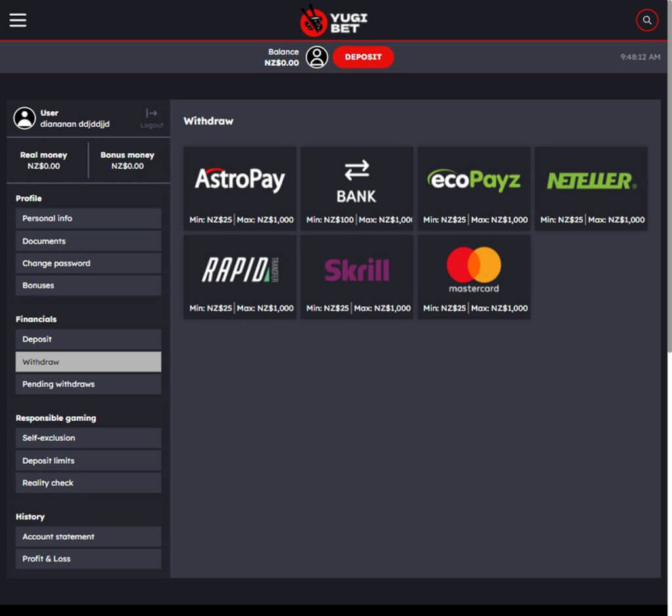The width and height of the screenshot is (672, 616).
Task: Select AstroPay withdrawal method
Action: (240, 188)
